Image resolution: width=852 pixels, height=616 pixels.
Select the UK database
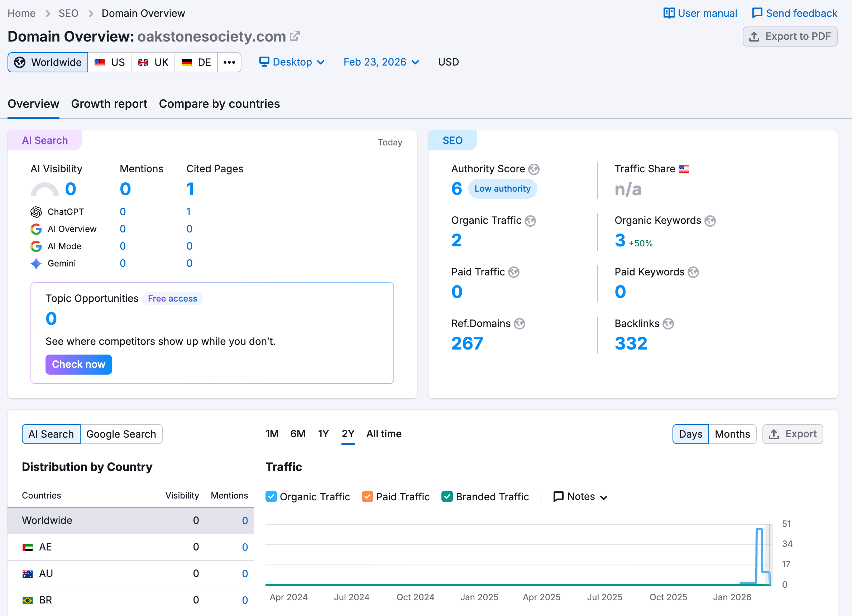(x=153, y=62)
